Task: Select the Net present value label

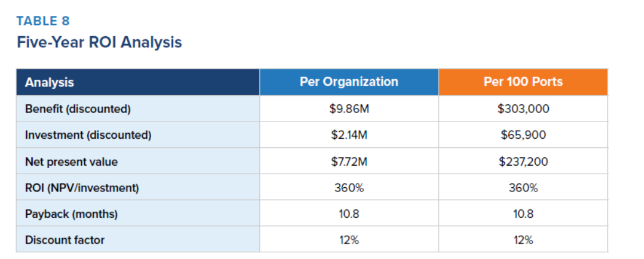Action: tap(71, 162)
